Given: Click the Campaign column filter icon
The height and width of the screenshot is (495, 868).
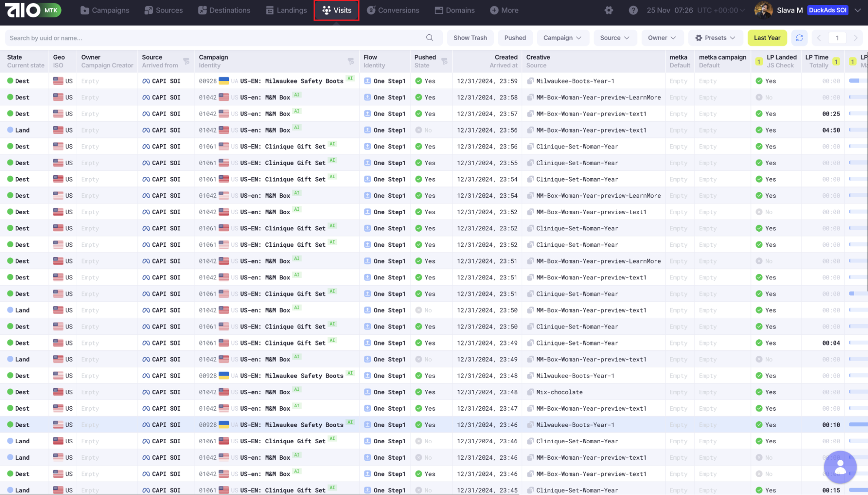Looking at the screenshot, I should (x=351, y=61).
